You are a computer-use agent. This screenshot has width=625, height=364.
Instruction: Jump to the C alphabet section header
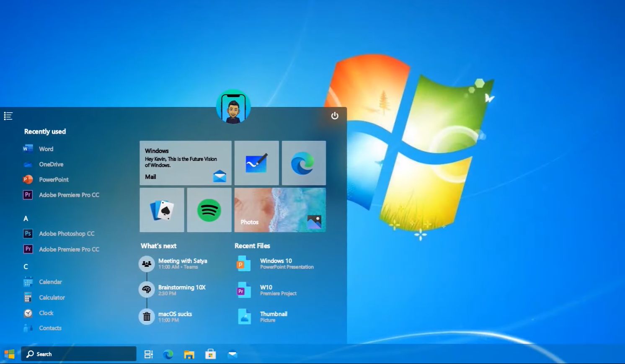coord(26,266)
